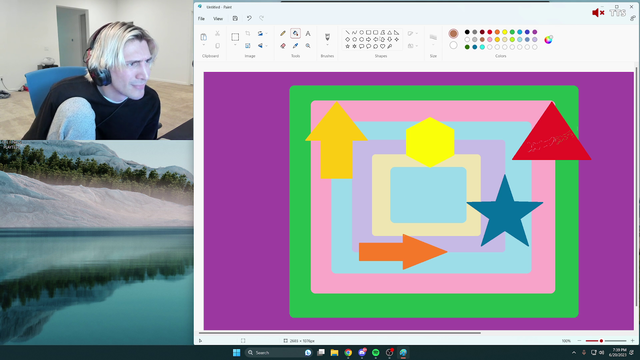Pick the Curve shape
Viewport: 640px width, 360px height.
click(x=354, y=32)
